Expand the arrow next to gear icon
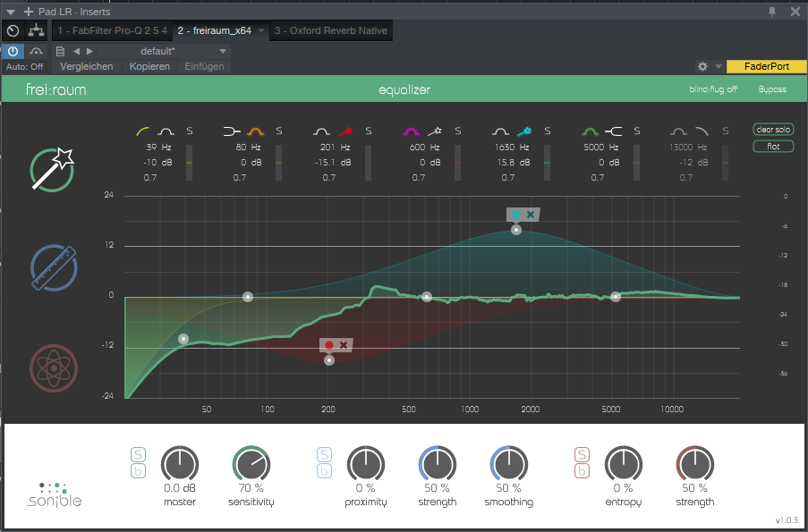Image resolution: width=808 pixels, height=532 pixels. coord(718,66)
